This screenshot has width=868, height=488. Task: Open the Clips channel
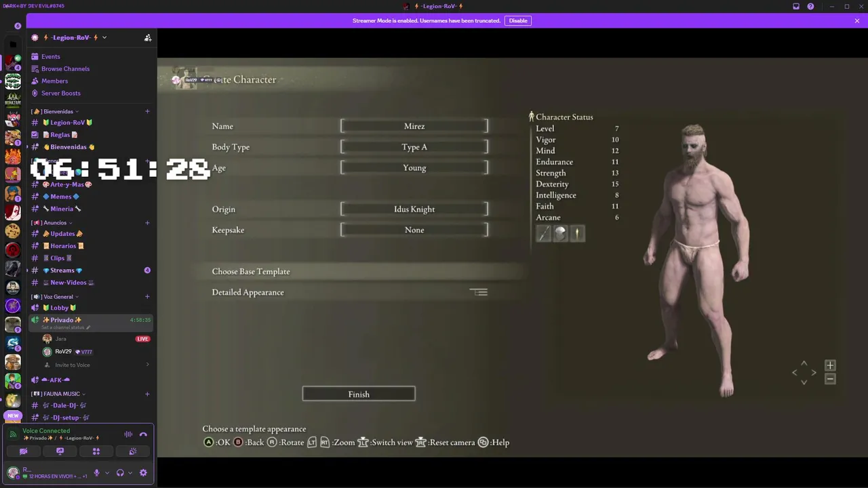(x=58, y=258)
